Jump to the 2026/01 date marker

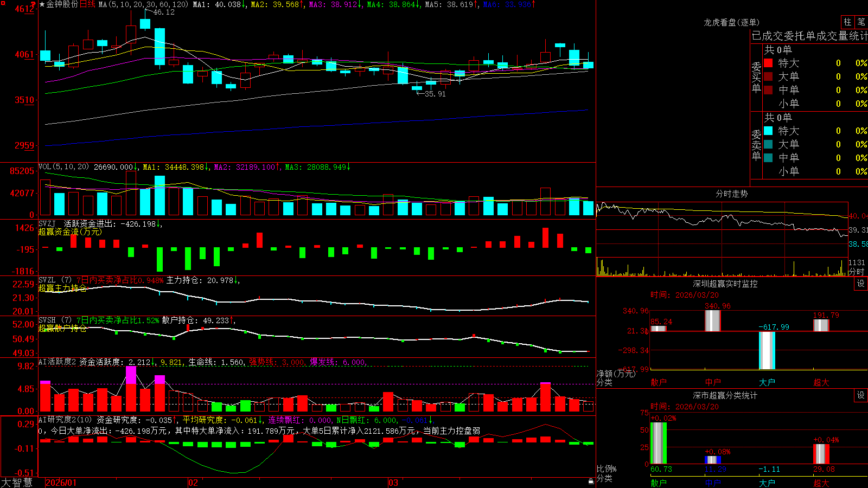coord(61,483)
